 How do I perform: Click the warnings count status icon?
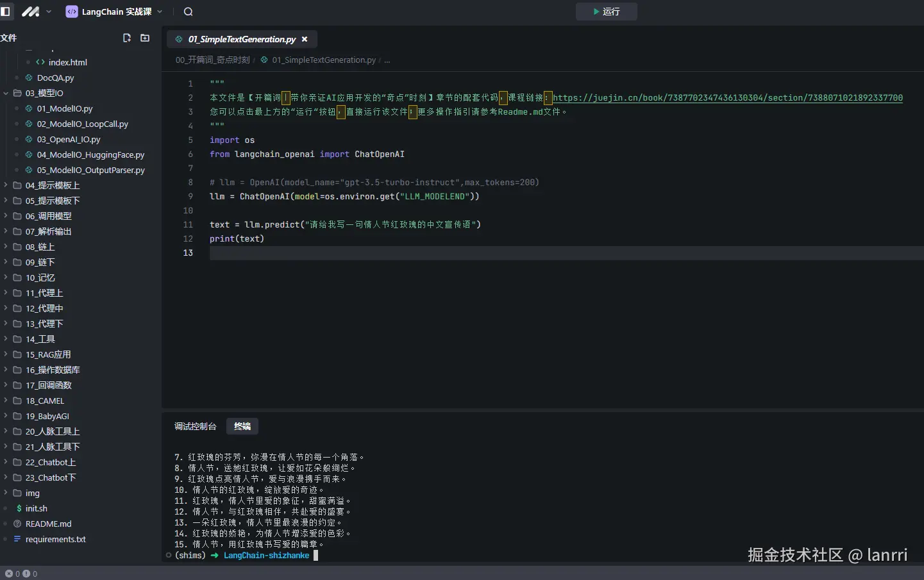click(26, 574)
